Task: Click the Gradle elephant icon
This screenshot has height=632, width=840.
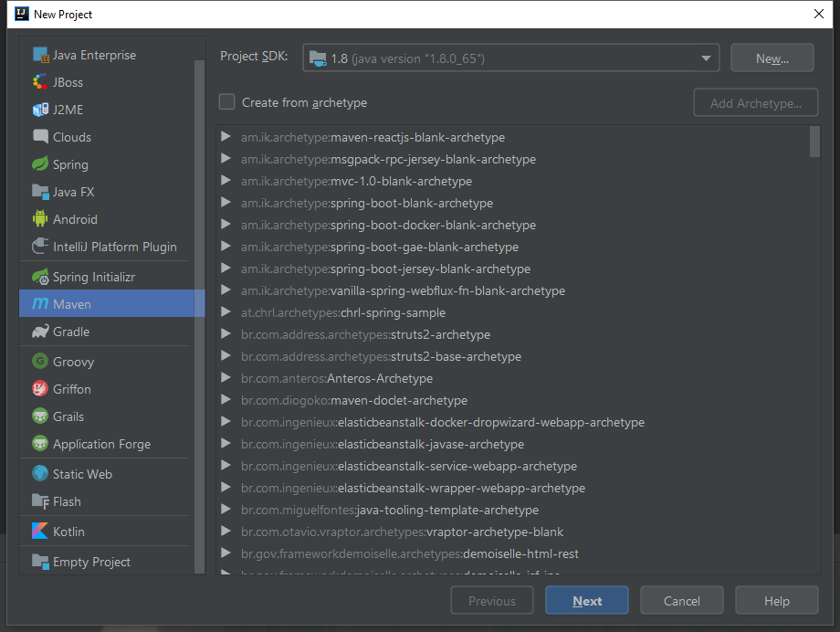Action: pos(40,332)
